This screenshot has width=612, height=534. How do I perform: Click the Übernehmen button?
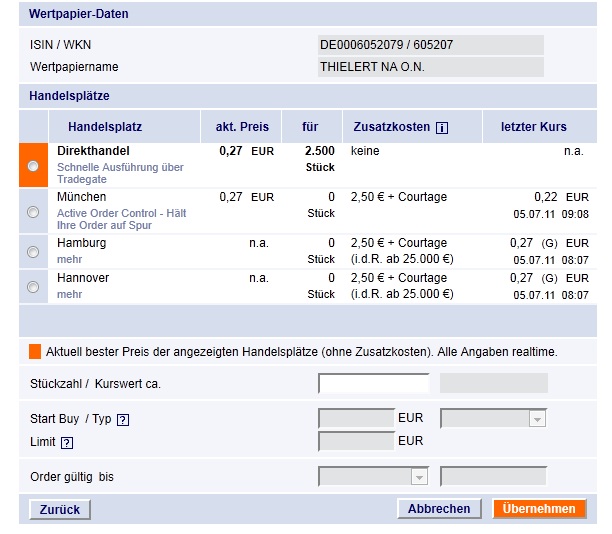(539, 509)
